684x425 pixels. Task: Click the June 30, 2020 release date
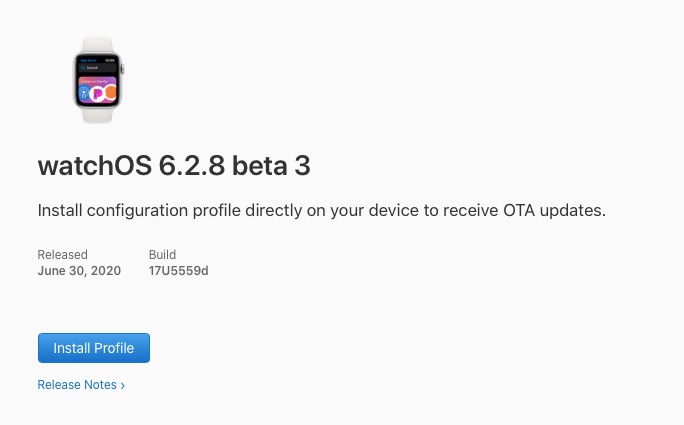pyautogui.click(x=79, y=271)
